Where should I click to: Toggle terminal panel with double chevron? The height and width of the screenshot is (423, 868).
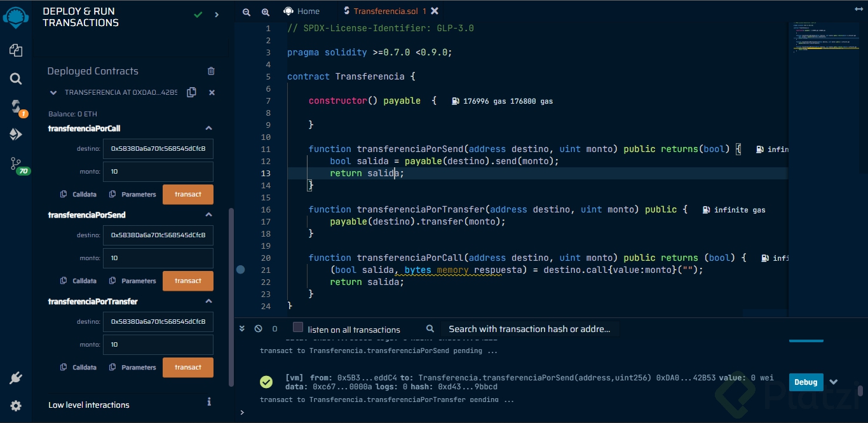(x=242, y=329)
